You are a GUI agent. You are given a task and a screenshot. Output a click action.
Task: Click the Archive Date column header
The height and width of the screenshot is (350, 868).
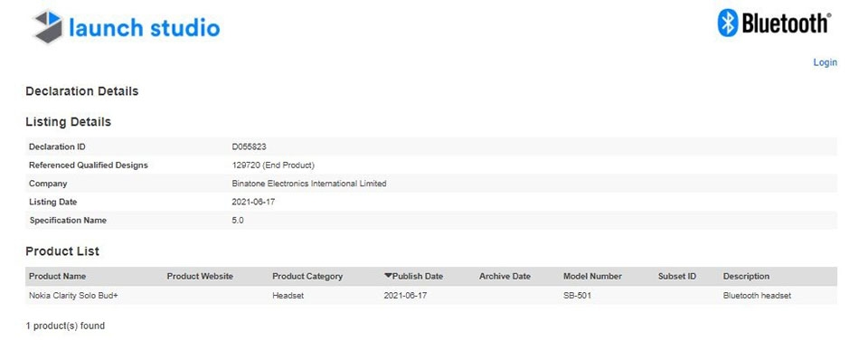pyautogui.click(x=505, y=277)
